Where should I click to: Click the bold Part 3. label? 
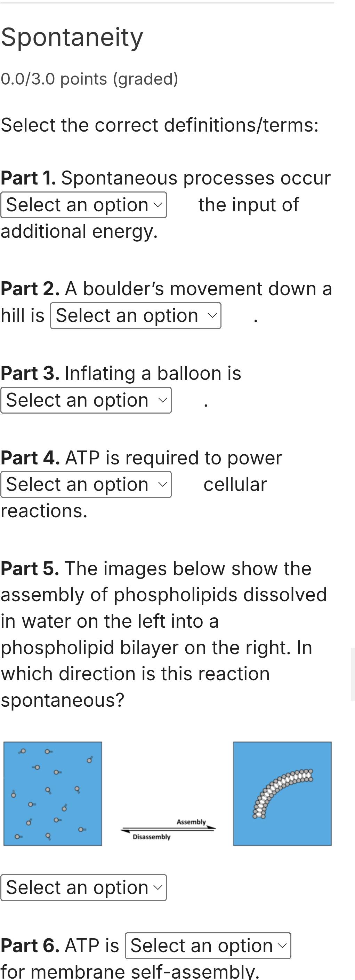(30, 373)
